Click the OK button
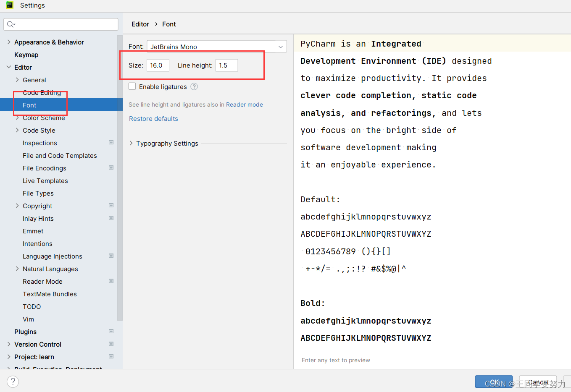Viewport: 571px width, 392px height. pyautogui.click(x=494, y=382)
